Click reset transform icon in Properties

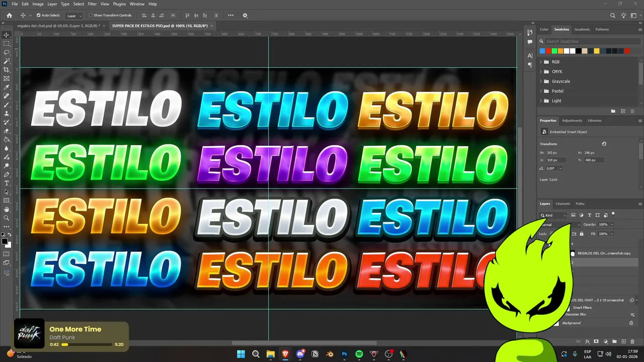click(x=604, y=144)
